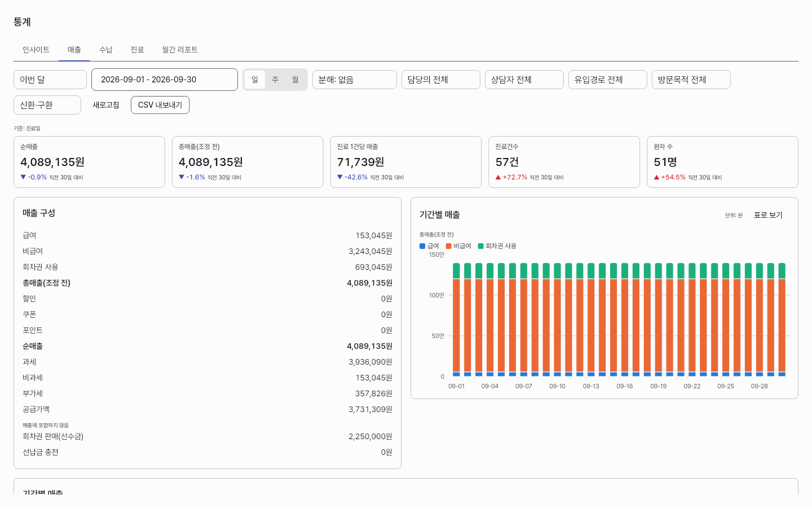Click the 선납금 충전 row label
The width and height of the screenshot is (812, 508).
(x=41, y=452)
